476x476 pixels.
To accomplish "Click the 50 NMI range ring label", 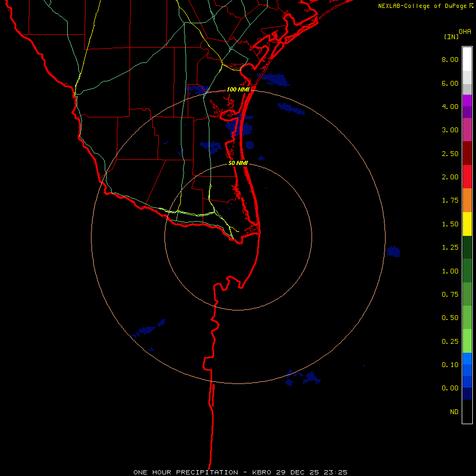I will coord(238,163).
